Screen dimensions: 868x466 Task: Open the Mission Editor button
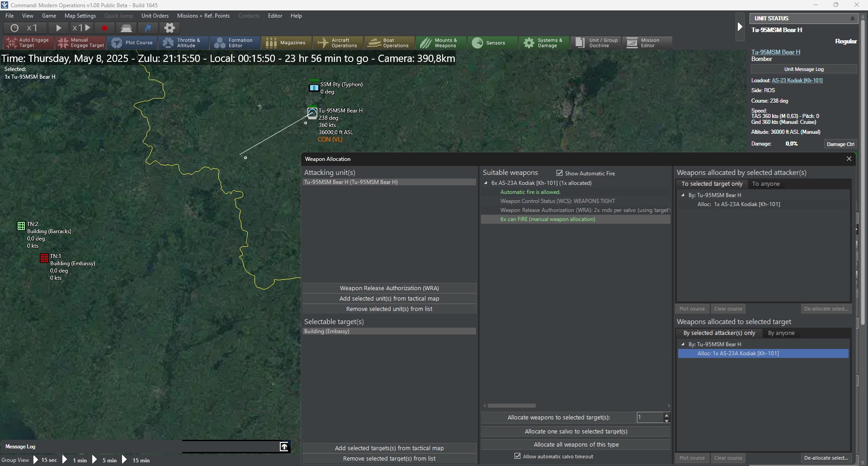click(x=646, y=43)
